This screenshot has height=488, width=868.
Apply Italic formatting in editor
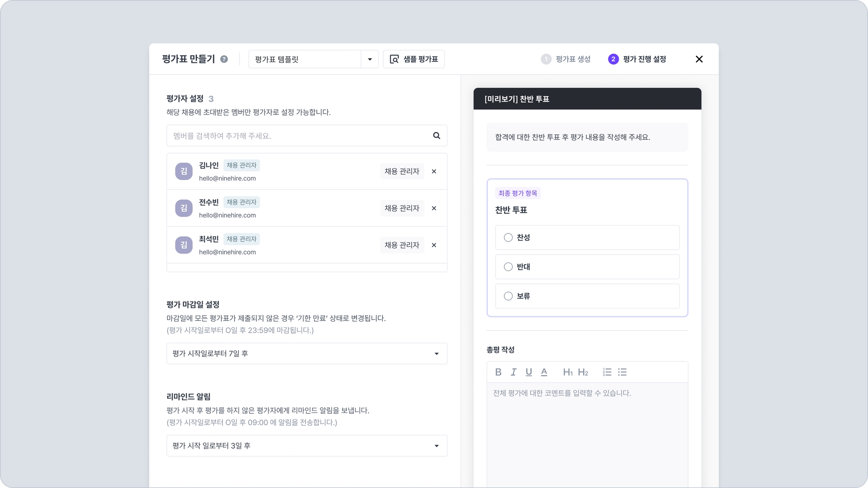[513, 372]
